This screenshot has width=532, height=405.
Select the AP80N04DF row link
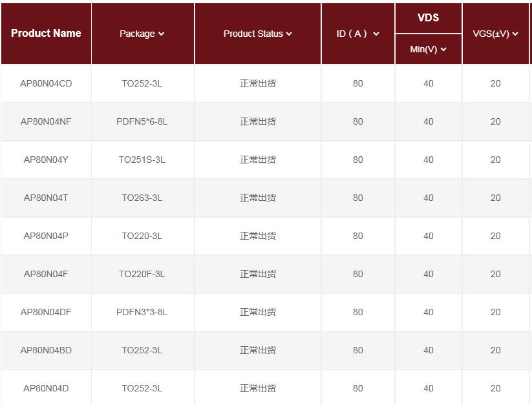pyautogui.click(x=46, y=312)
